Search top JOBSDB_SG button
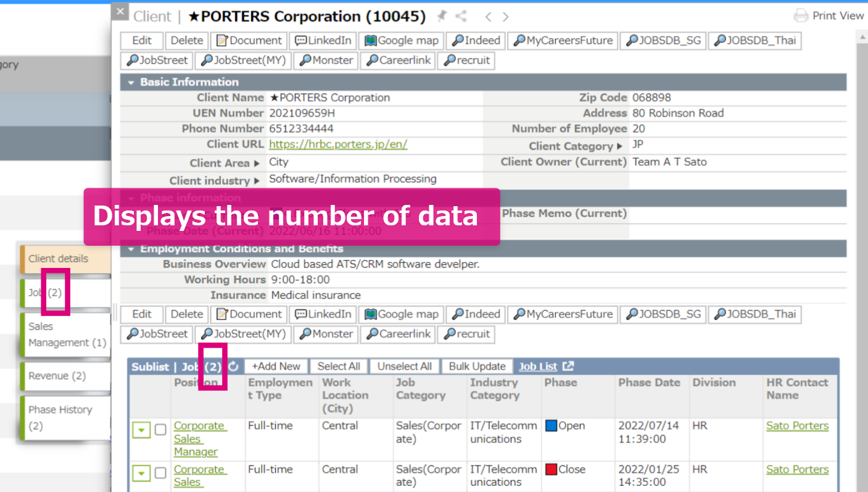This screenshot has height=492, width=868. coord(663,41)
